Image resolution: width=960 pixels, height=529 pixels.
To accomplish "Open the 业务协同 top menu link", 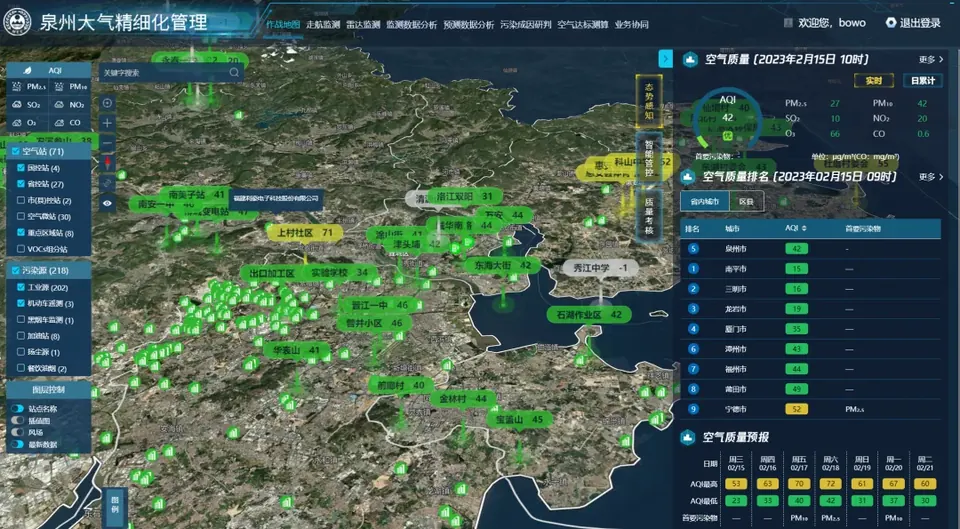I will coord(631,24).
